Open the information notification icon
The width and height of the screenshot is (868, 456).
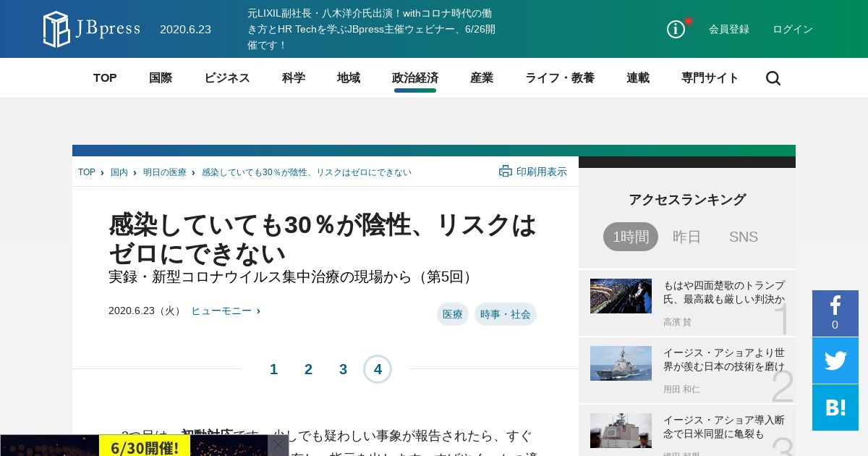coord(676,29)
